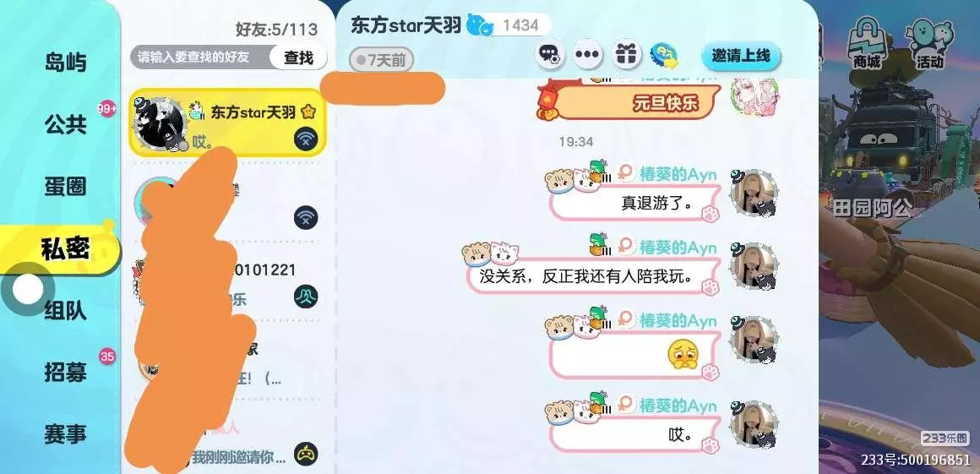
Task: Tap the offline wifi icon on 东方star天羽 entry
Action: pos(306,139)
